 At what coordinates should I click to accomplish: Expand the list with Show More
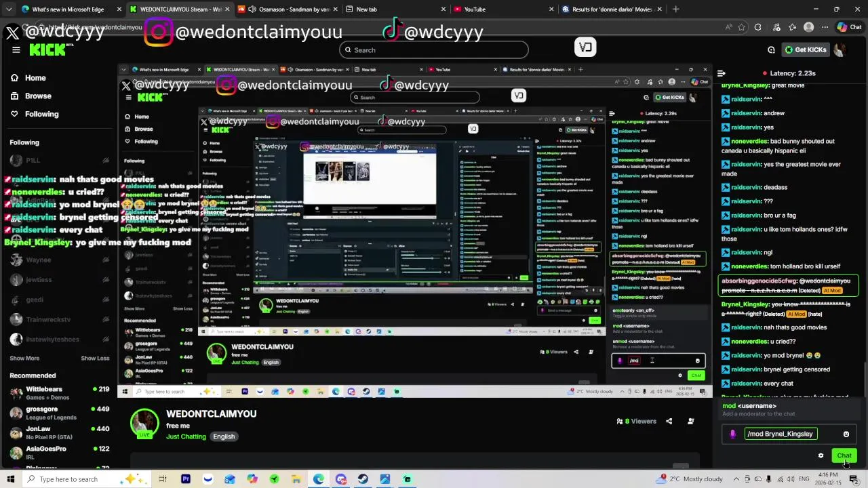click(24, 358)
